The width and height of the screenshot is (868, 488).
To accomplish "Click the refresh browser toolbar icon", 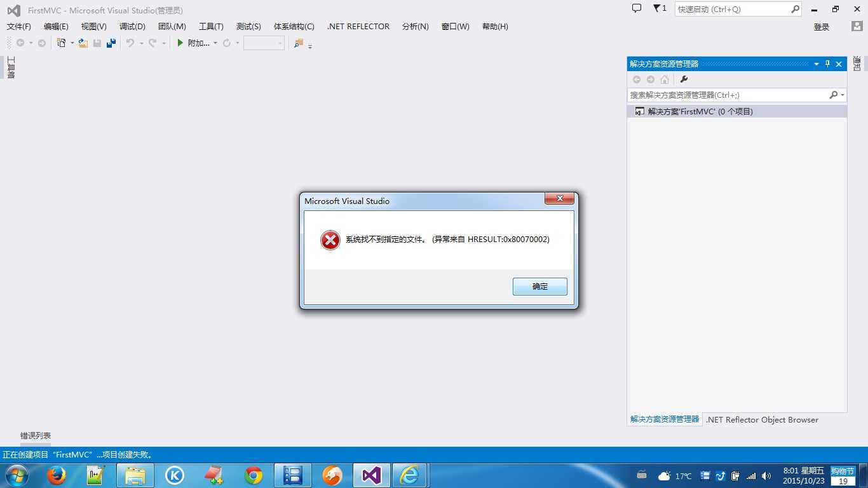I will pos(227,43).
